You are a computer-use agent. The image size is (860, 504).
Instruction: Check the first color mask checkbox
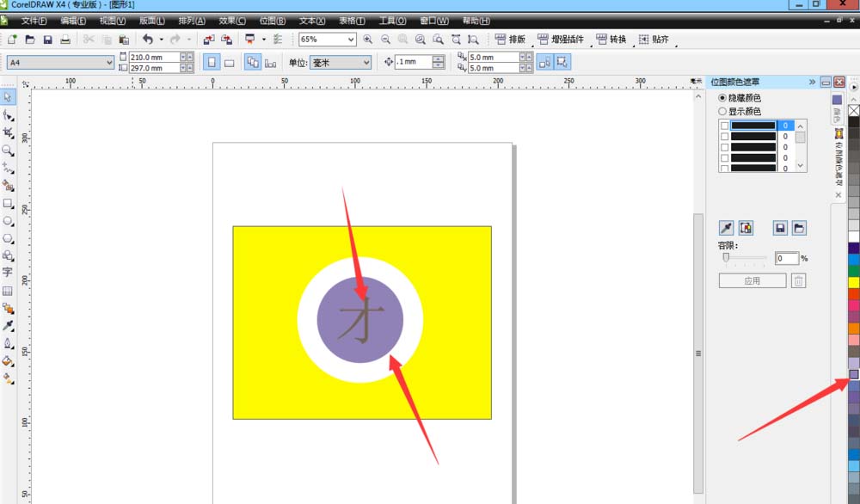[724, 126]
